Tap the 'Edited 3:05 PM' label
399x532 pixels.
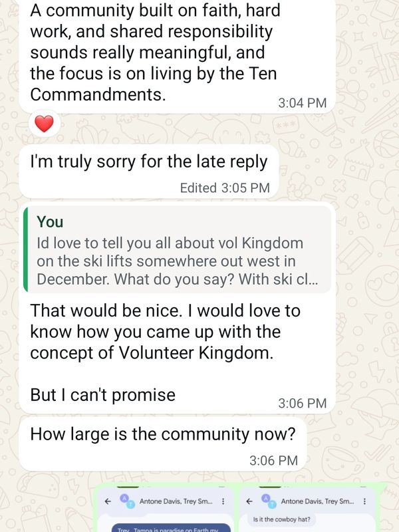(x=225, y=188)
